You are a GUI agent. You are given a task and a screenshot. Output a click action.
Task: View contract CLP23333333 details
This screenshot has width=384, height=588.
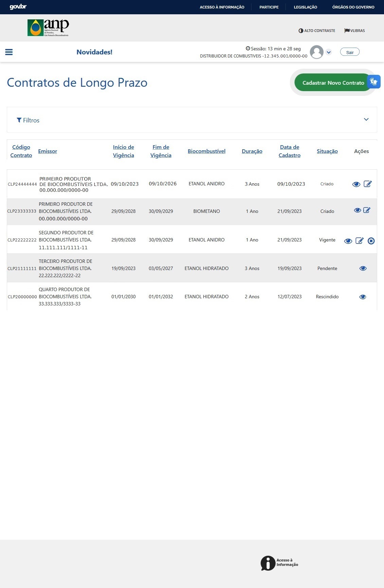click(357, 210)
